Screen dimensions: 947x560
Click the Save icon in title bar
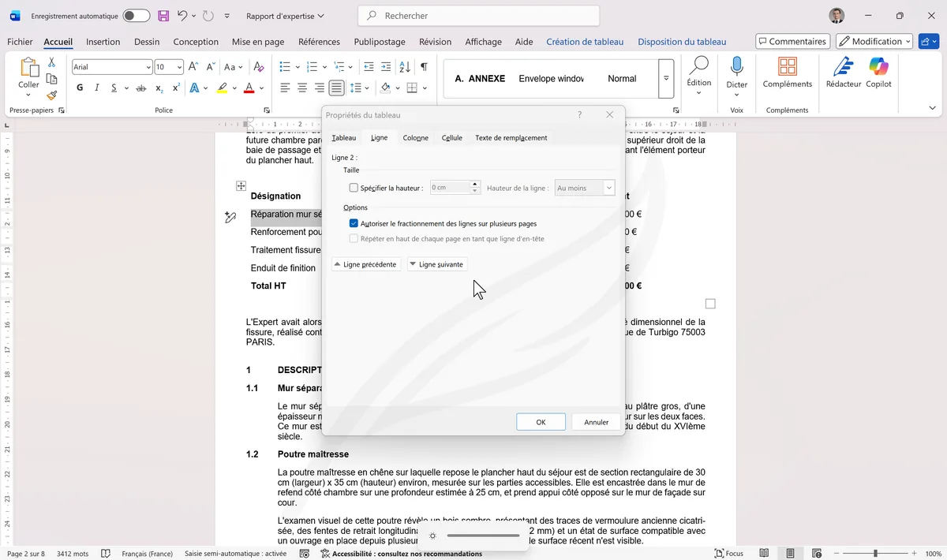tap(163, 16)
